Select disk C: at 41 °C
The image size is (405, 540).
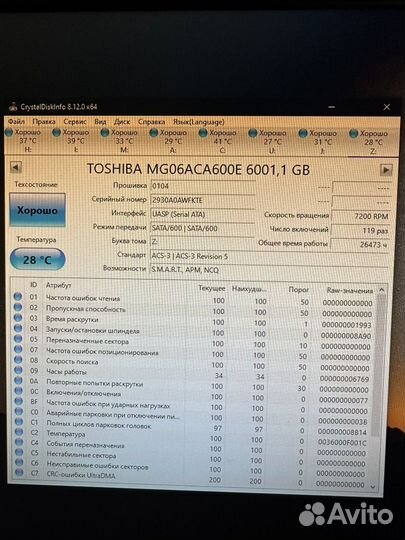coord(218,141)
